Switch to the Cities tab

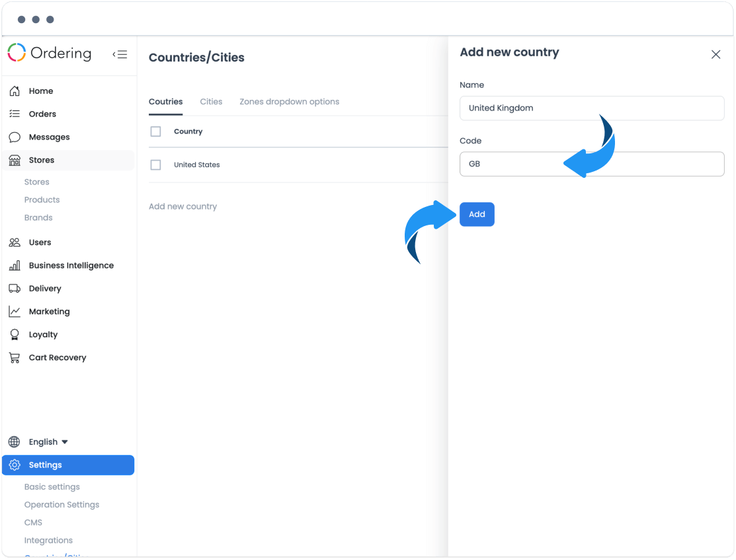211,101
